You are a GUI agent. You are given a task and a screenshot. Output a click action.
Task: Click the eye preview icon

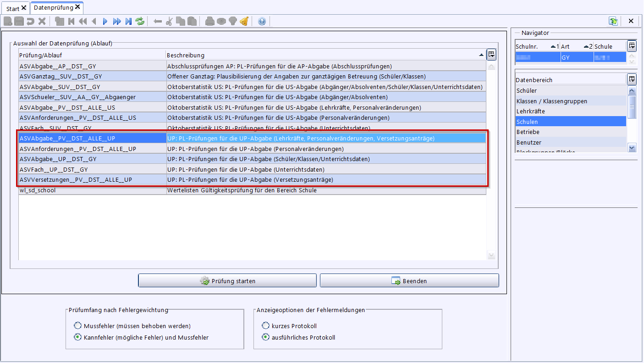[221, 21]
